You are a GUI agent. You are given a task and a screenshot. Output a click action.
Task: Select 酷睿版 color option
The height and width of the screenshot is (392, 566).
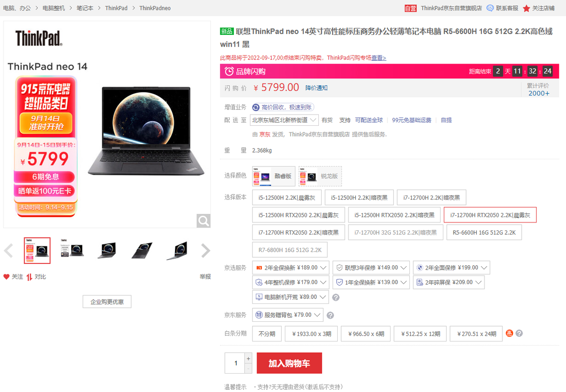point(274,176)
